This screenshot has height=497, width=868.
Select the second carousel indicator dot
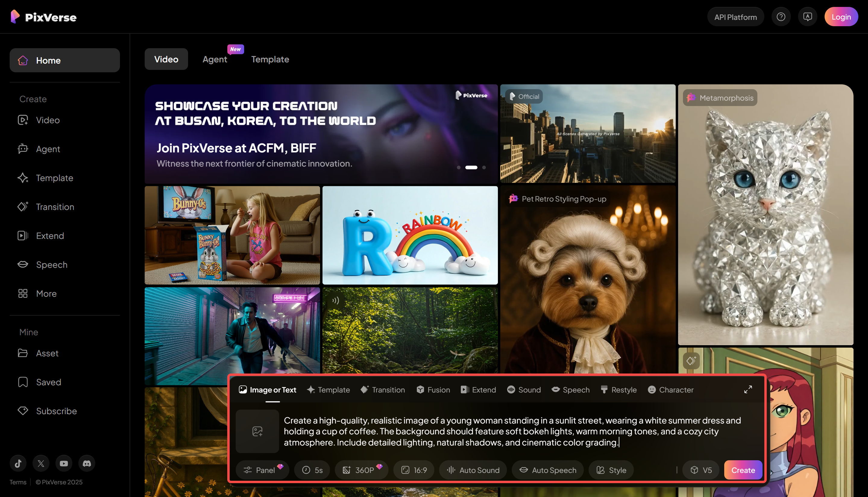tap(471, 167)
